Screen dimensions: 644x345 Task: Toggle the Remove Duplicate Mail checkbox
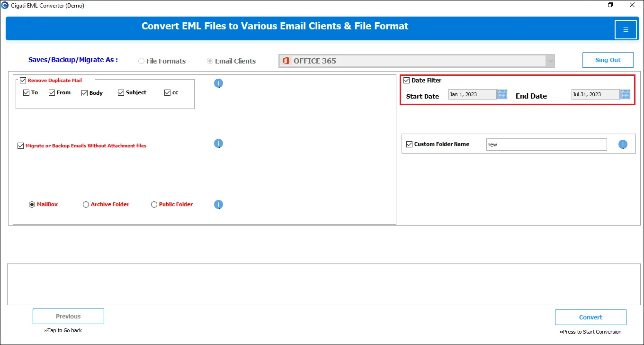tap(23, 81)
